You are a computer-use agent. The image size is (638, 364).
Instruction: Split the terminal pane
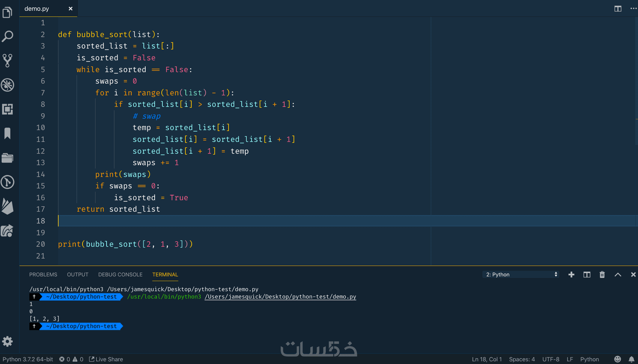(x=587, y=274)
